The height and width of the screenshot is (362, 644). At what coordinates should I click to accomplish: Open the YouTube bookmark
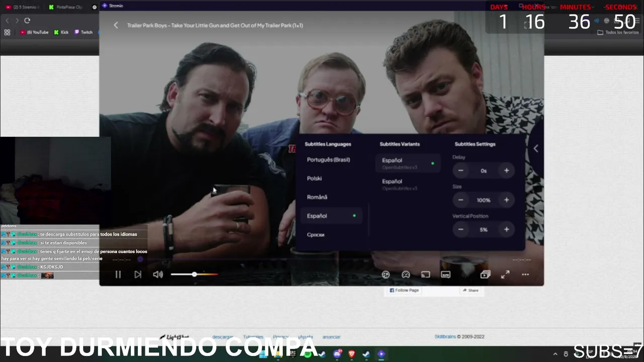34,32
